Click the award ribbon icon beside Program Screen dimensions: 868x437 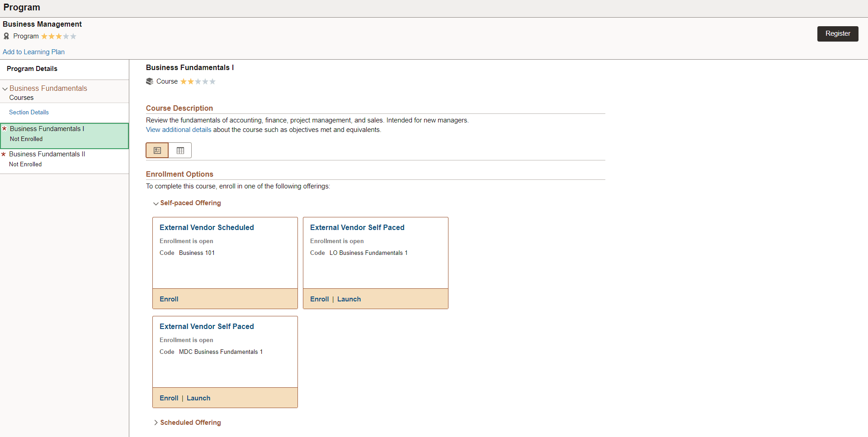[6, 36]
